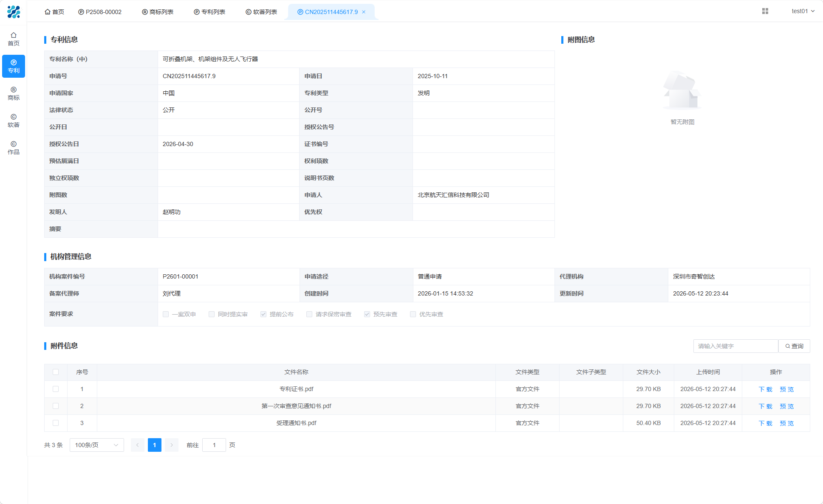The height and width of the screenshot is (504, 823).
Task: Focus the 请输入关键字 search field
Action: pyautogui.click(x=736, y=346)
